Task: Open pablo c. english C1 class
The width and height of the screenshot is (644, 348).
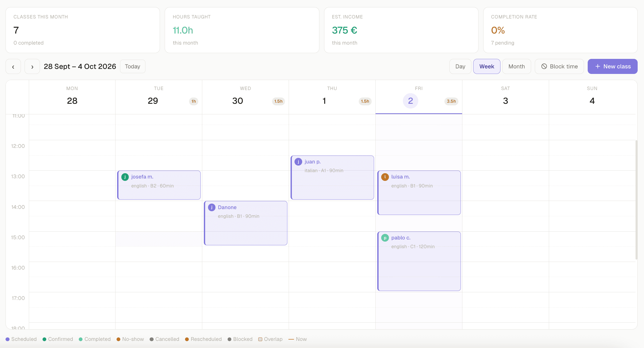Action: click(x=419, y=261)
